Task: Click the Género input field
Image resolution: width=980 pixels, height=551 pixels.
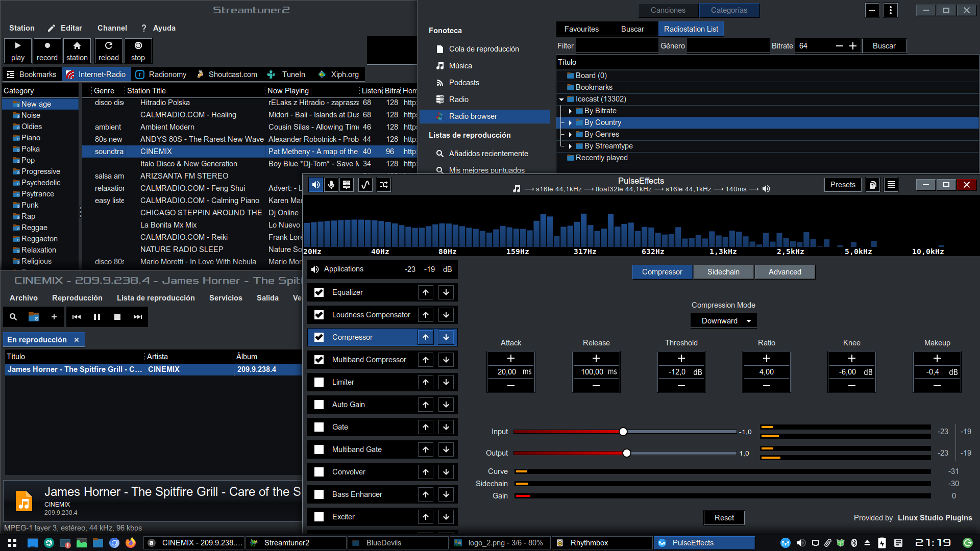Action: [728, 46]
